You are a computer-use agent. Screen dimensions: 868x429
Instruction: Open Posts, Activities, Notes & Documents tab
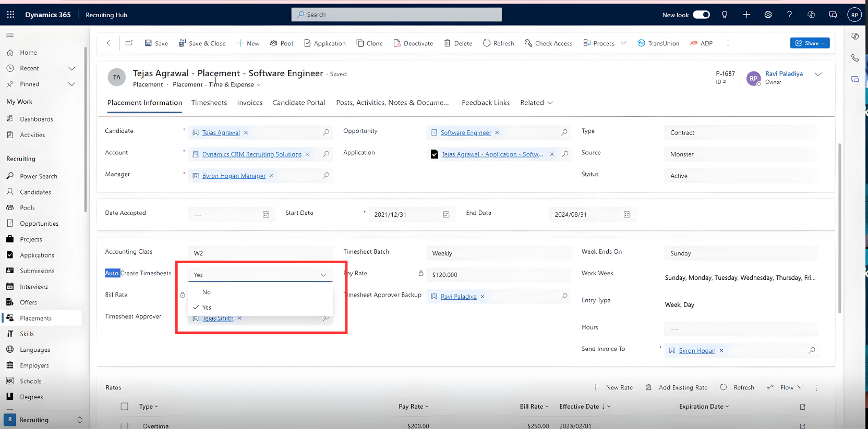pyautogui.click(x=392, y=103)
